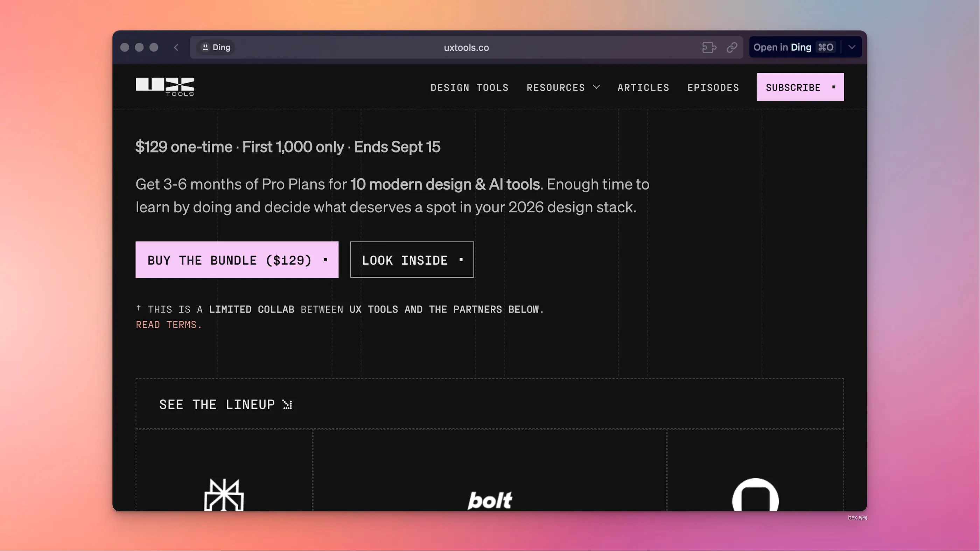980x551 pixels.
Task: Expand the Resources menu chevron
Action: pyautogui.click(x=596, y=87)
